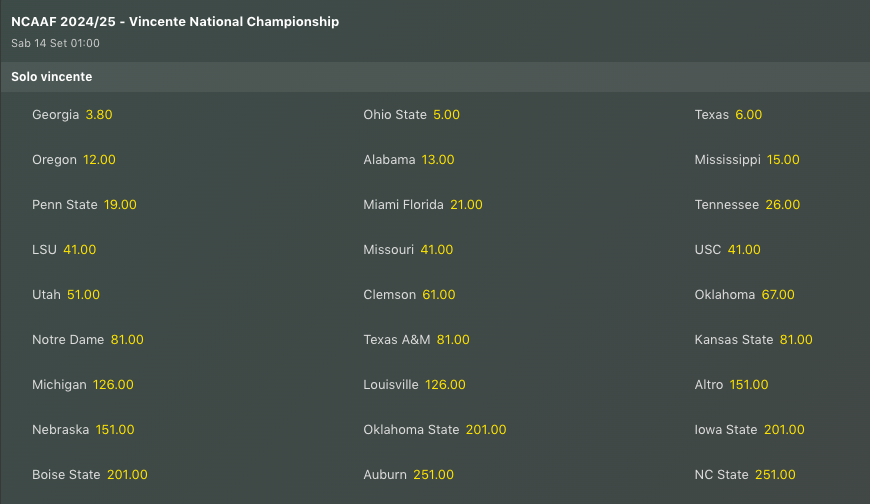Choose Michigan odds 126.00
The width and height of the screenshot is (870, 504).
pos(113,385)
